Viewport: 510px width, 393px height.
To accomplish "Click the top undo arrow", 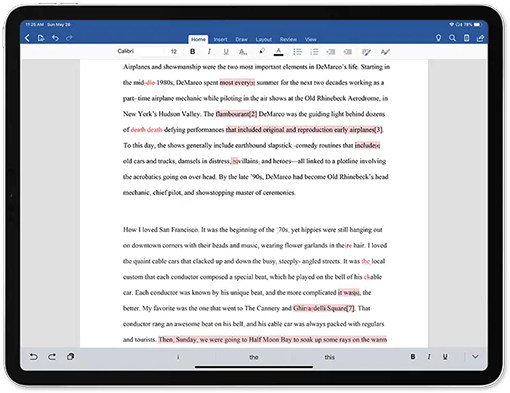I will [55, 38].
